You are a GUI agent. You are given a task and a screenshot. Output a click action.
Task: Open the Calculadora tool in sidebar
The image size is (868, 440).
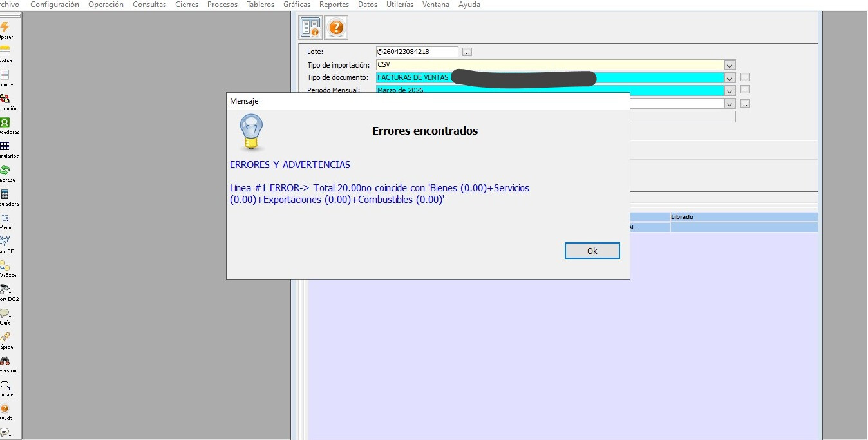5,195
